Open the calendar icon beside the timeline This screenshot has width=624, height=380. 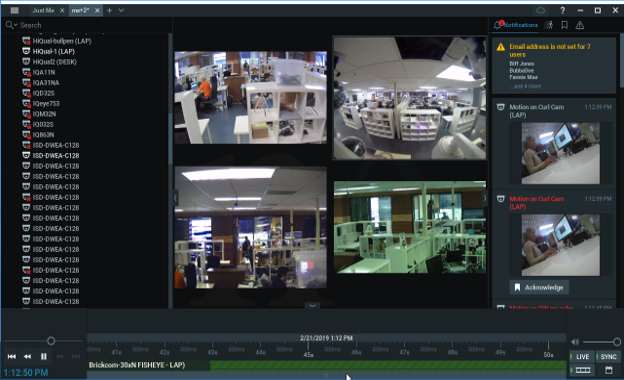coord(608,370)
